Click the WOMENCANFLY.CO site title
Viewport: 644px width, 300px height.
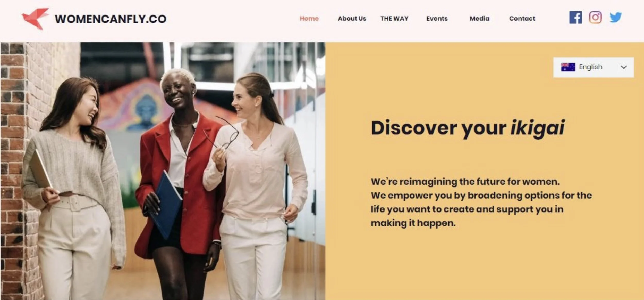tap(111, 19)
